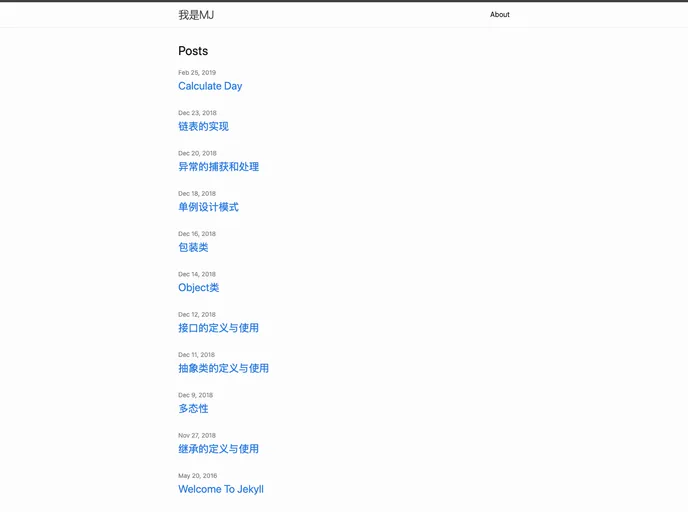Open the About page
The image size is (688, 512).
500,15
